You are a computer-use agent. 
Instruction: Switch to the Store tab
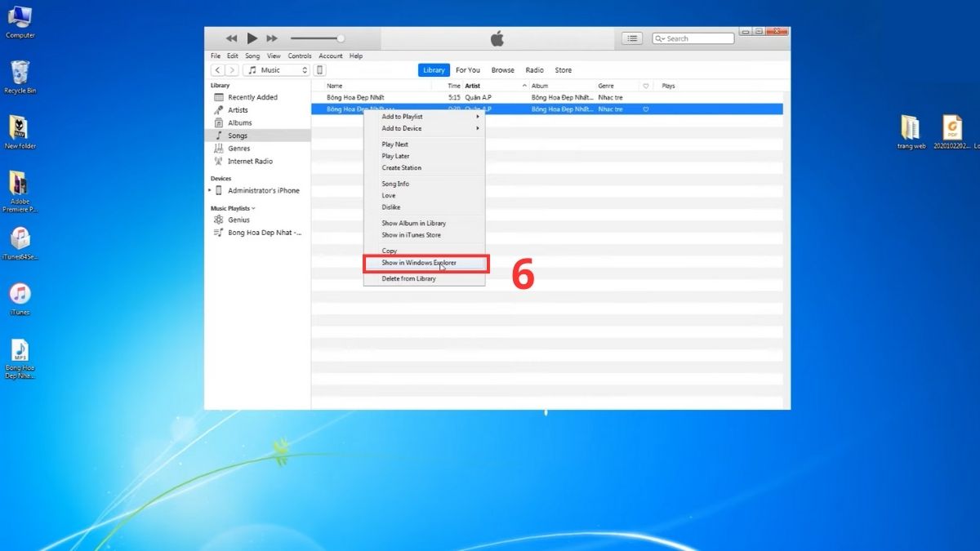pyautogui.click(x=563, y=70)
